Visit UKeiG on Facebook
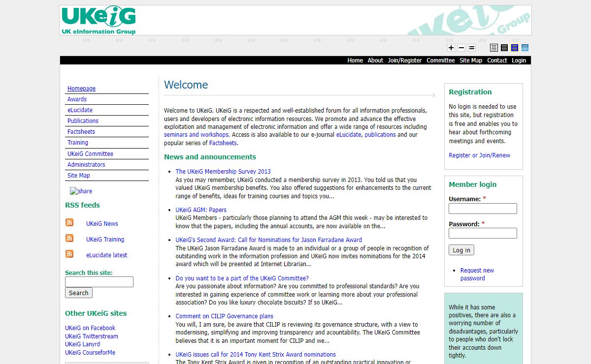Image resolution: width=591 pixels, height=364 pixels. [x=90, y=328]
